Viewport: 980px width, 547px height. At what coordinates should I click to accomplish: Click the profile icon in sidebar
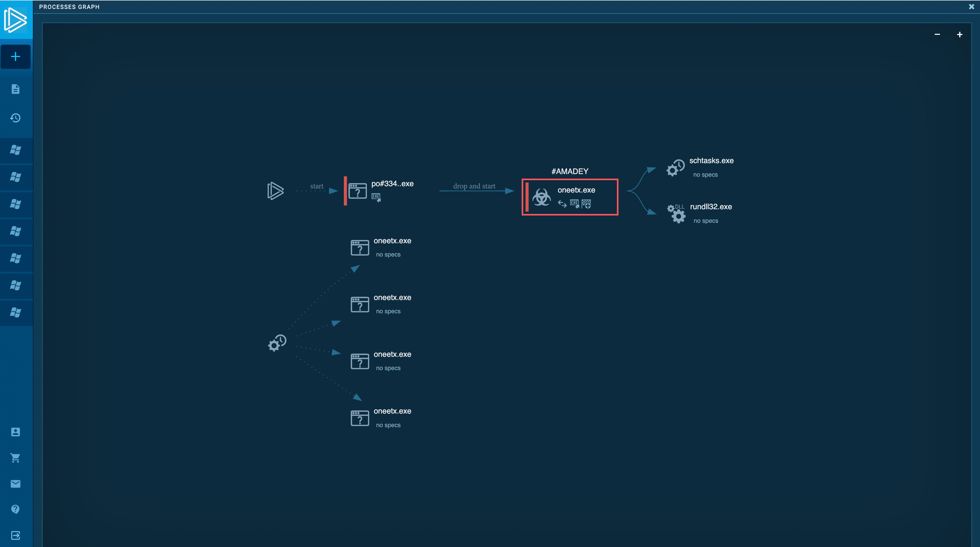coord(16,432)
